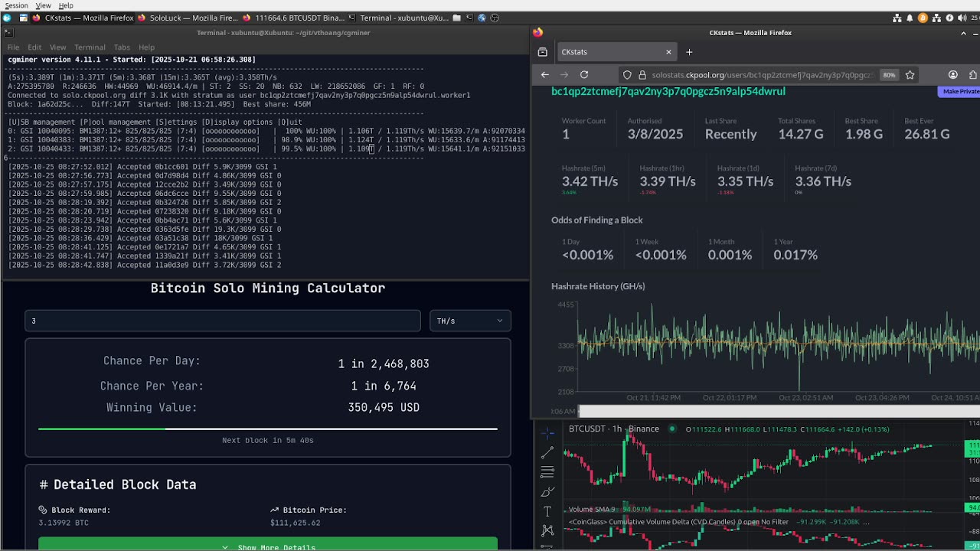980x551 pixels.
Task: Open the View menu in top bar
Action: tap(44, 5)
